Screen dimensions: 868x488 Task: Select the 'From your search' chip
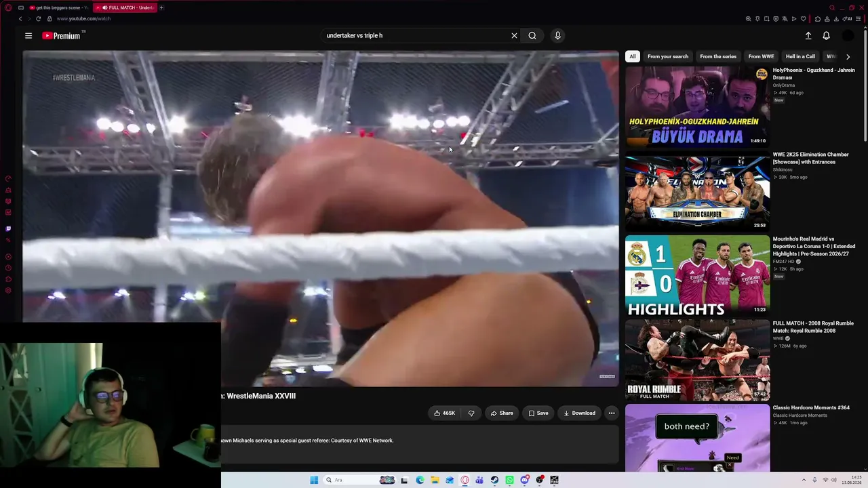pyautogui.click(x=668, y=57)
